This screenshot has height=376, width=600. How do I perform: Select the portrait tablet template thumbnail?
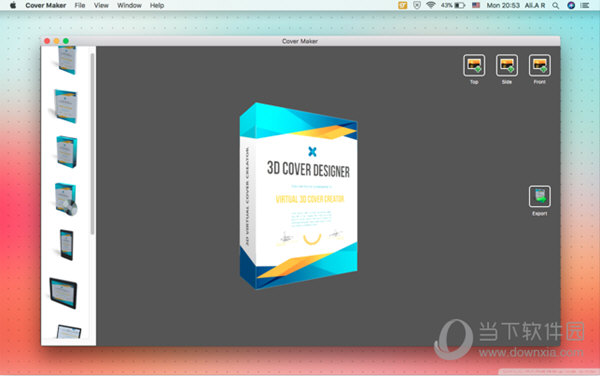pos(66,245)
